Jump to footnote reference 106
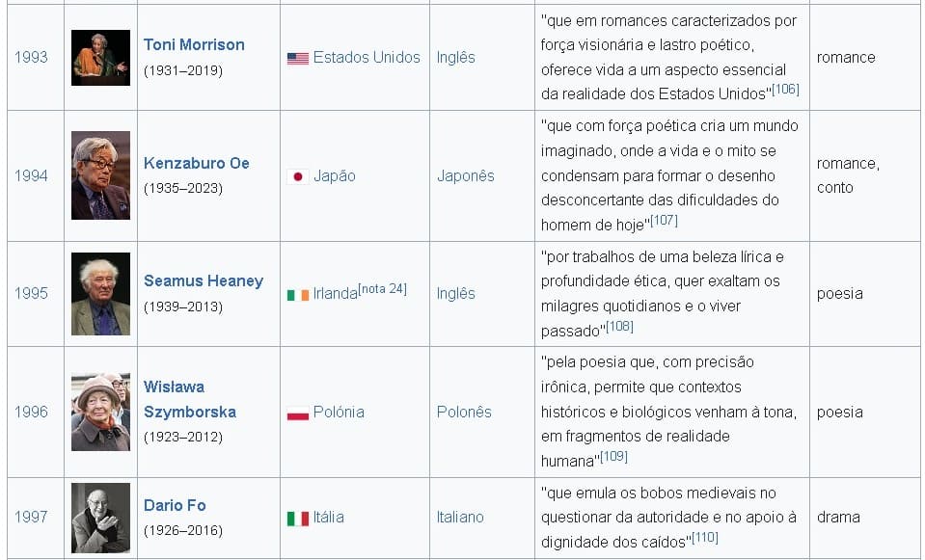 785,90
